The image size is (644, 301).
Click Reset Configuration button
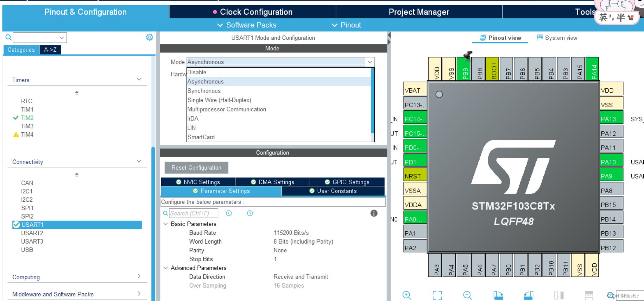pos(196,168)
